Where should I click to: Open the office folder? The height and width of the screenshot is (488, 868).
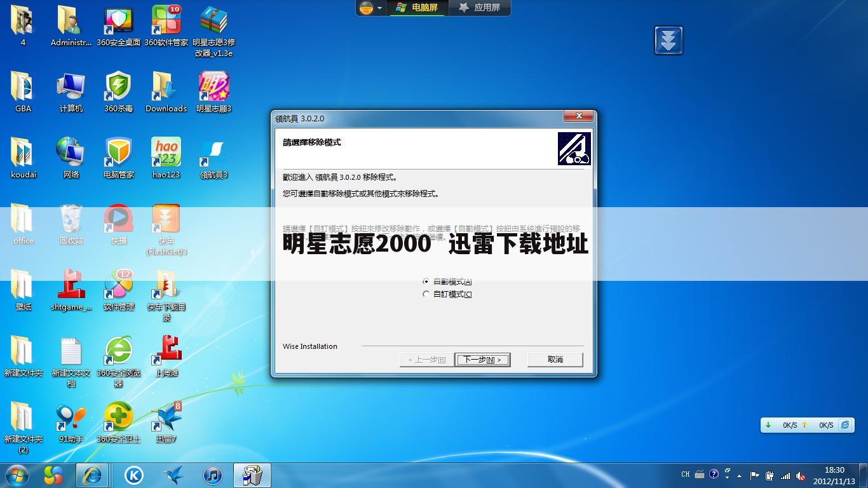coord(23,224)
